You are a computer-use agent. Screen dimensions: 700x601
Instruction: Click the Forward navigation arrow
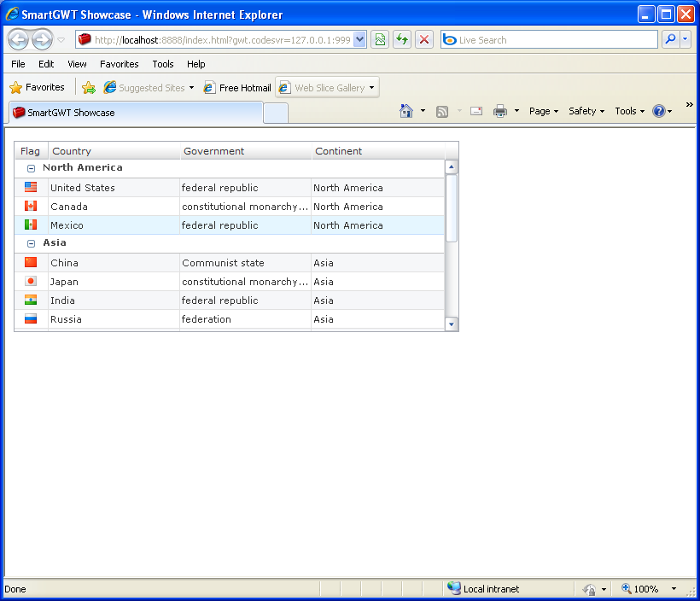(43, 40)
